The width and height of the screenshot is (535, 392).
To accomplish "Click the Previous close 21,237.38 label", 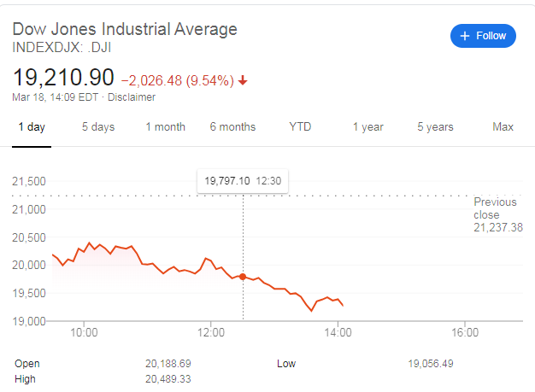I will 497,215.
